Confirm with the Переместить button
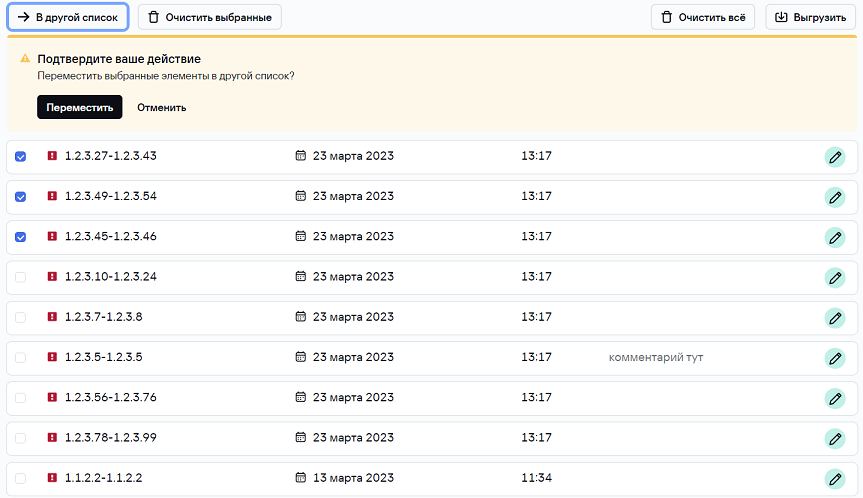 point(80,107)
